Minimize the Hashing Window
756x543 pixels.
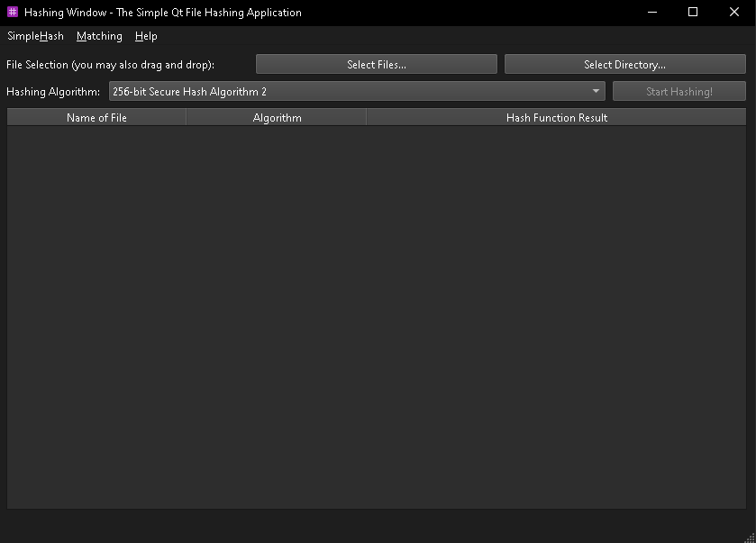[651, 13]
